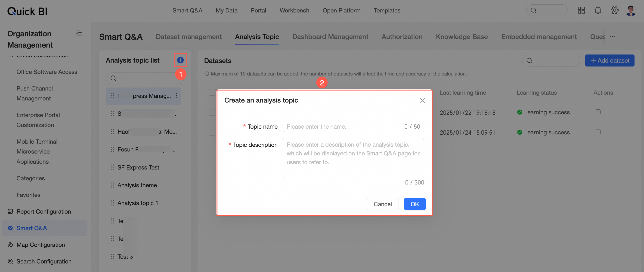644x272 pixels.
Task: Switch to the Dashboard Management tab
Action: (330, 37)
